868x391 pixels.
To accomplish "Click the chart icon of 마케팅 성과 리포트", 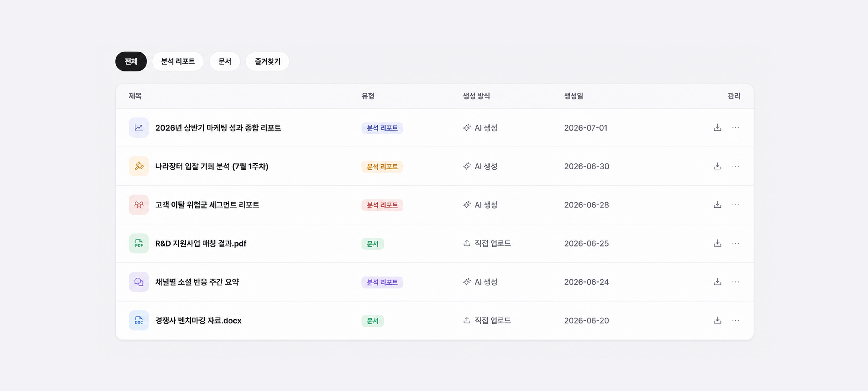I will click(139, 127).
